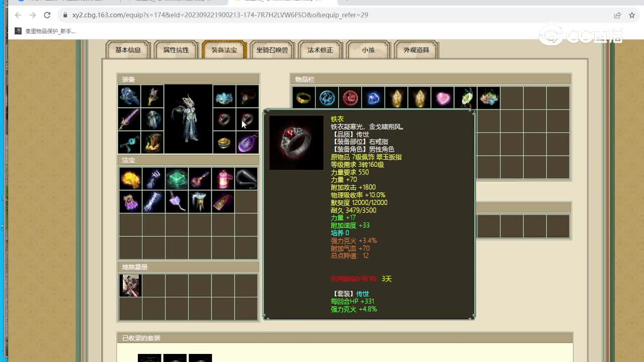Click the character model preview
The height and width of the screenshot is (362, 644).
pyautogui.click(x=188, y=119)
